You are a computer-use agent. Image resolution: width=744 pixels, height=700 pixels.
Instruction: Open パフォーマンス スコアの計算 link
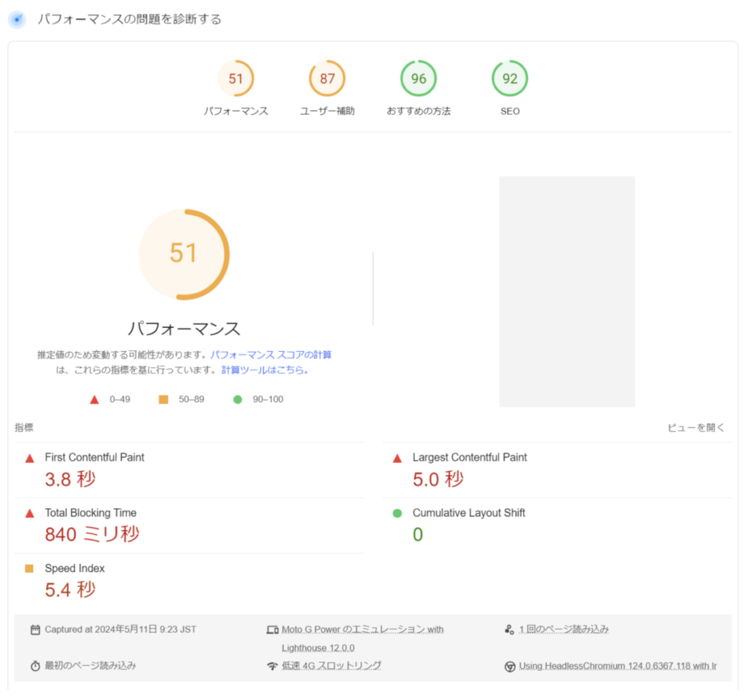(x=271, y=355)
